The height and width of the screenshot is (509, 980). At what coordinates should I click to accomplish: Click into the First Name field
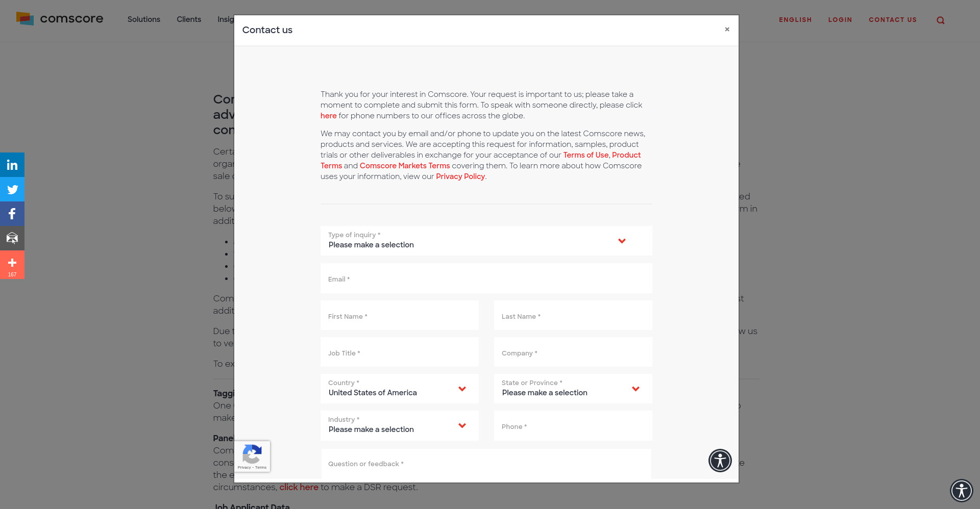click(399, 315)
